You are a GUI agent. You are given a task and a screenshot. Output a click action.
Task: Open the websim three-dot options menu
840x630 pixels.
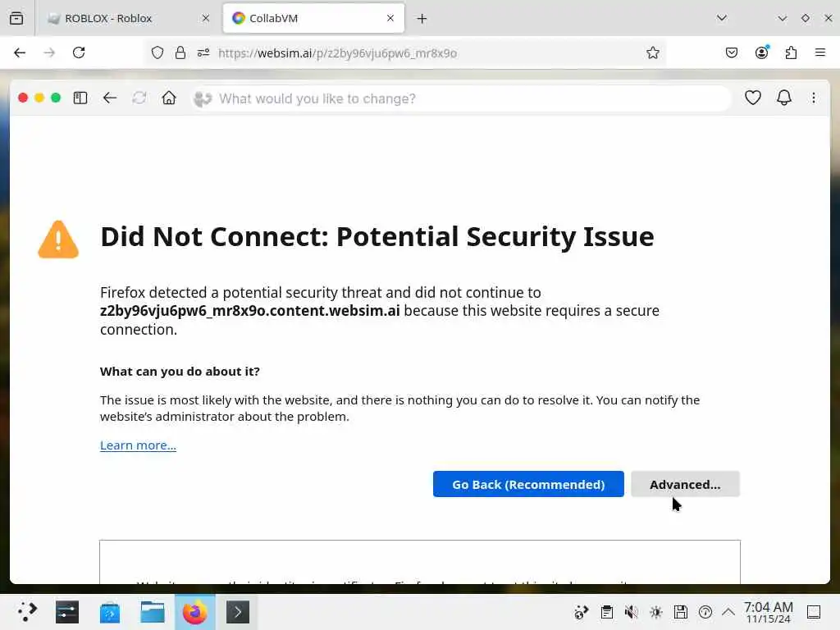(813, 98)
